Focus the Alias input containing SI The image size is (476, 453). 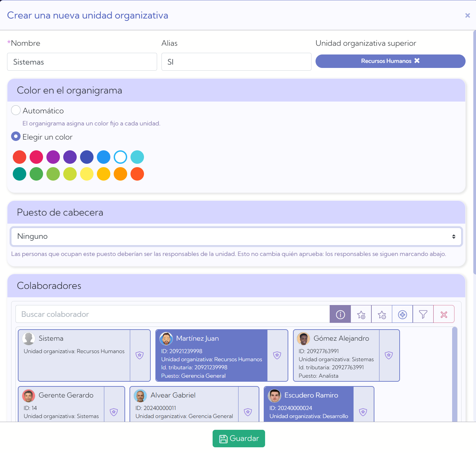click(x=236, y=62)
